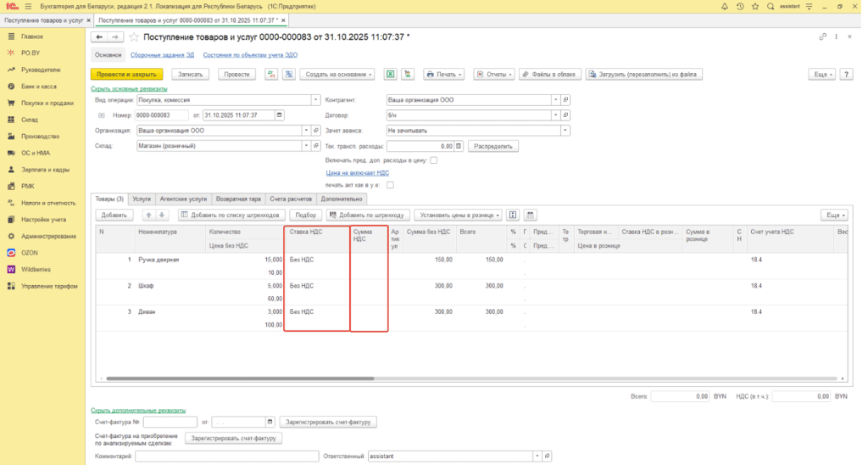
Task: Open Склад section in sidebar
Action: coord(29,120)
